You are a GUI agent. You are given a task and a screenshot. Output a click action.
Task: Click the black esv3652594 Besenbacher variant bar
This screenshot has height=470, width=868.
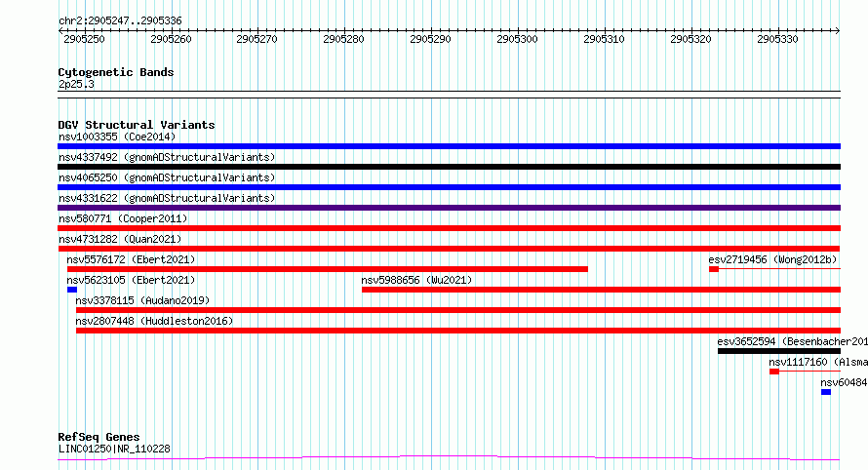[779, 351]
